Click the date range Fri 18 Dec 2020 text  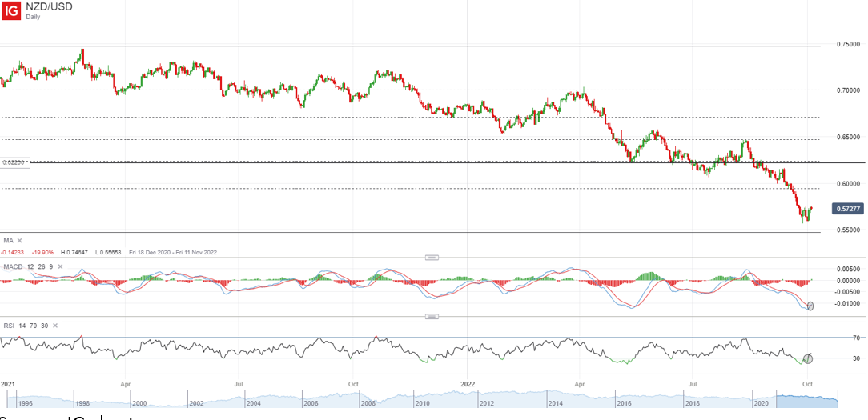coord(173,252)
